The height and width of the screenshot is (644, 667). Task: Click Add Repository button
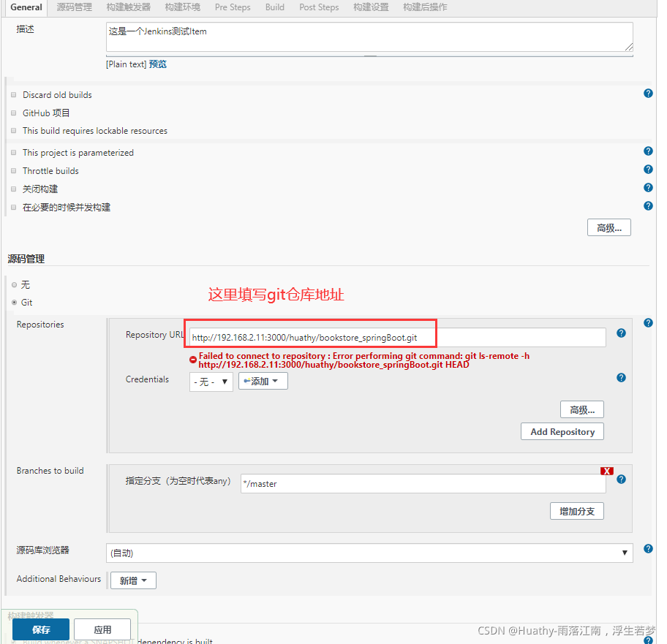[562, 431]
